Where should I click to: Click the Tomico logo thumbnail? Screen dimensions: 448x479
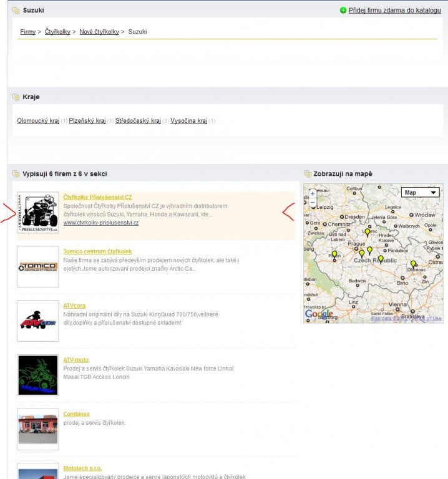coord(38,267)
